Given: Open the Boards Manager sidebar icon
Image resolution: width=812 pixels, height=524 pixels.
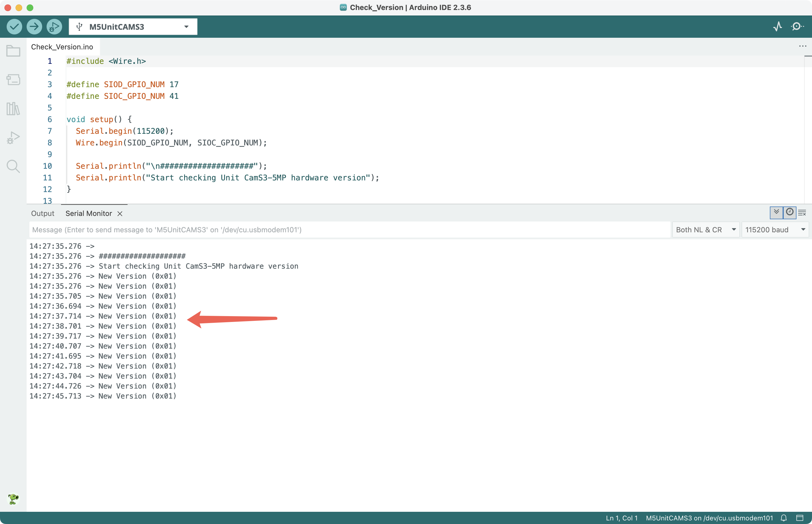Looking at the screenshot, I should click(13, 80).
